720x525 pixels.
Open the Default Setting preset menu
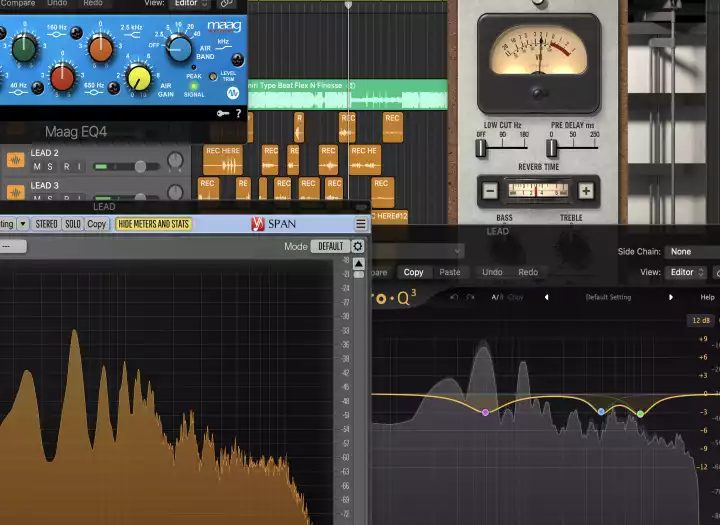[x=610, y=297]
